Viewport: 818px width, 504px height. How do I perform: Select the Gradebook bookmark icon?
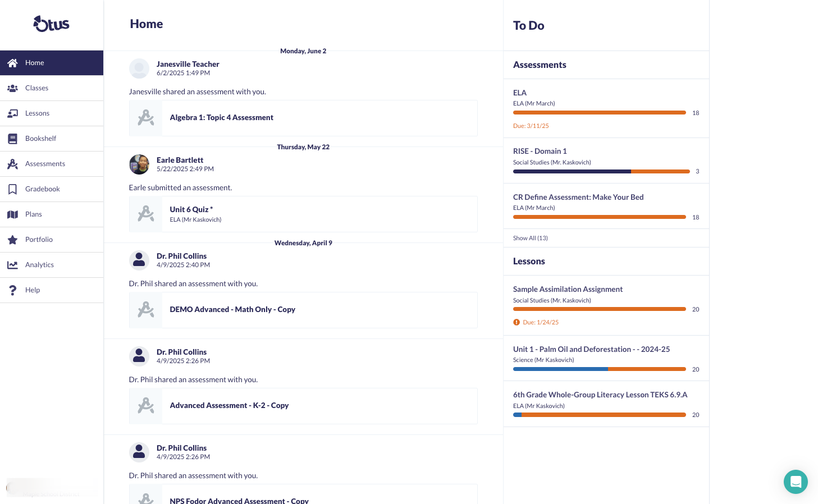12,189
